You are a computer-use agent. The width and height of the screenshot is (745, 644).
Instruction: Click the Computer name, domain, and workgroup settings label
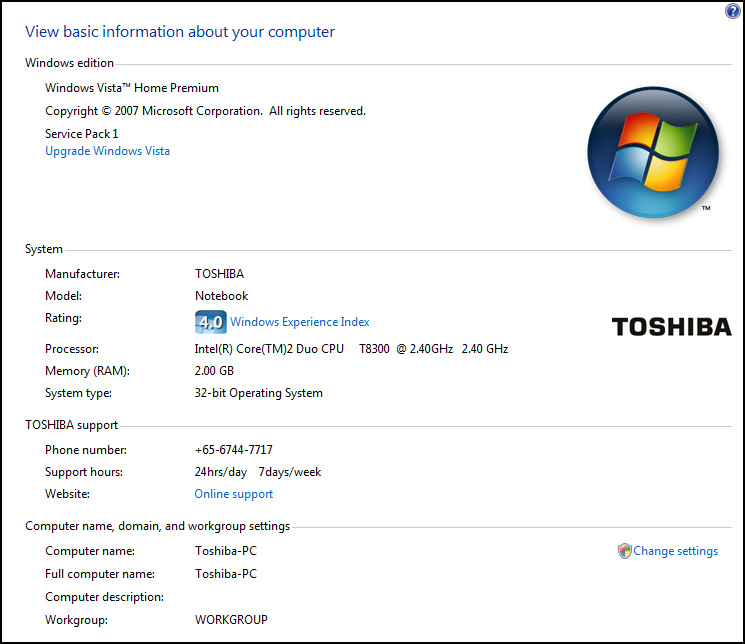click(157, 526)
